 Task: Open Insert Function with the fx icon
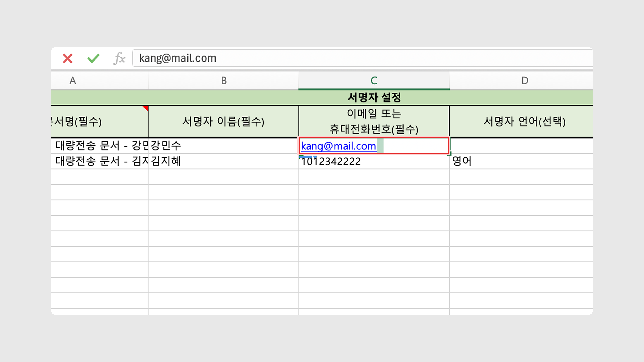pyautogui.click(x=120, y=58)
